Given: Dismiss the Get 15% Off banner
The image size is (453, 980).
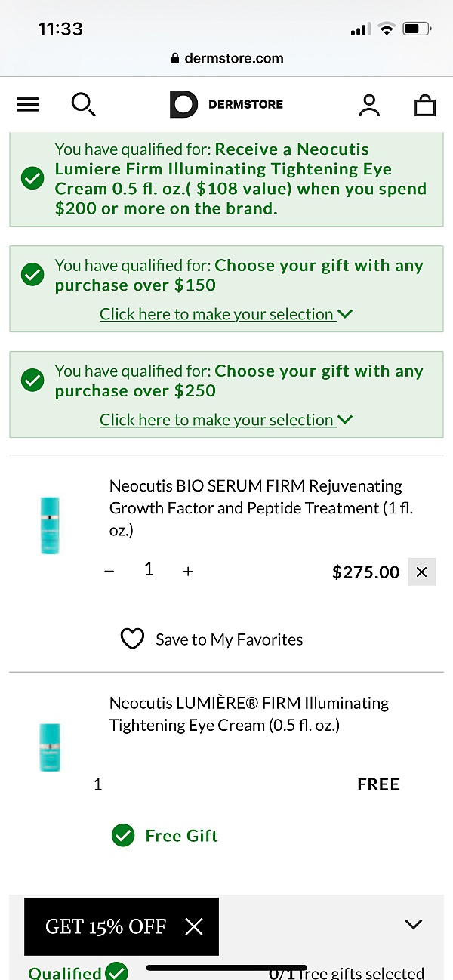Looking at the screenshot, I should click(x=194, y=926).
